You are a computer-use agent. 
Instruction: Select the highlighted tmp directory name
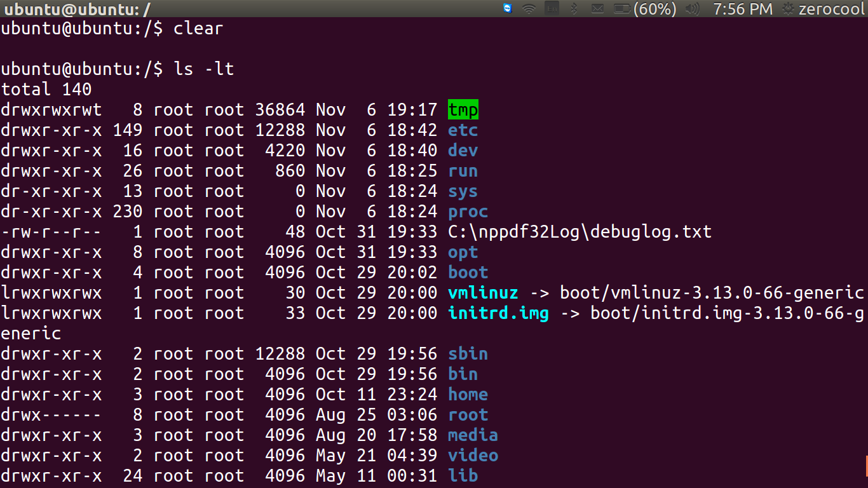coord(463,109)
